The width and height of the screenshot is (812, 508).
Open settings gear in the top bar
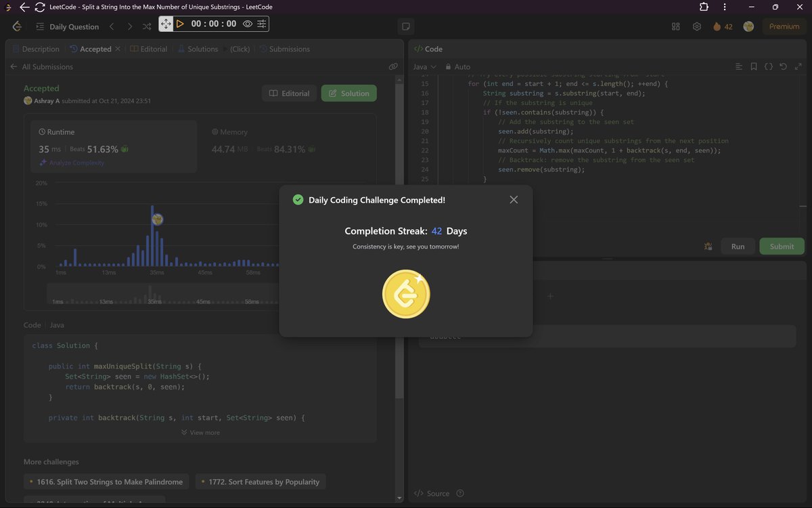(x=697, y=26)
